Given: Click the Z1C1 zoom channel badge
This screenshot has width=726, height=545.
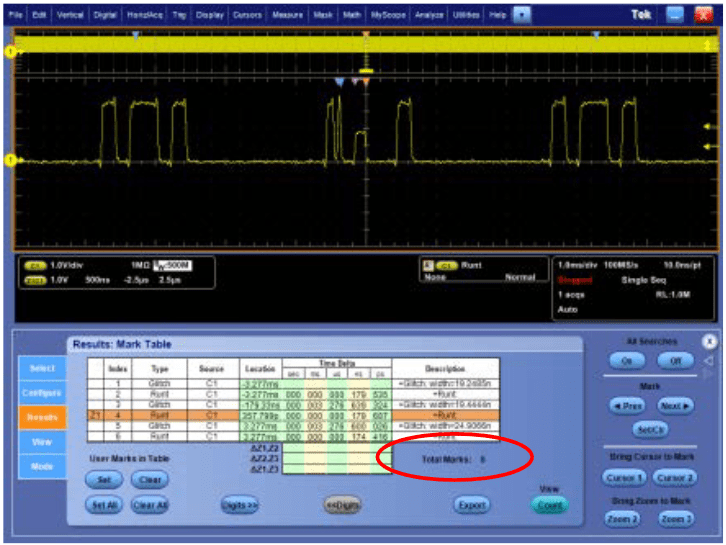Looking at the screenshot, I should click(35, 279).
